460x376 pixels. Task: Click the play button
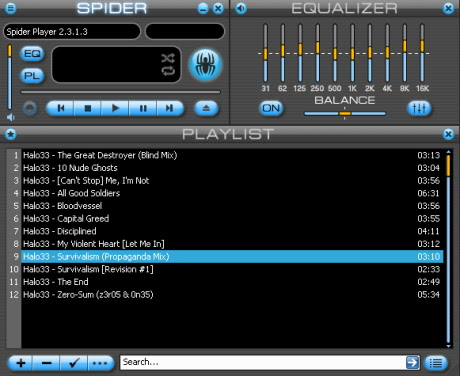[115, 108]
